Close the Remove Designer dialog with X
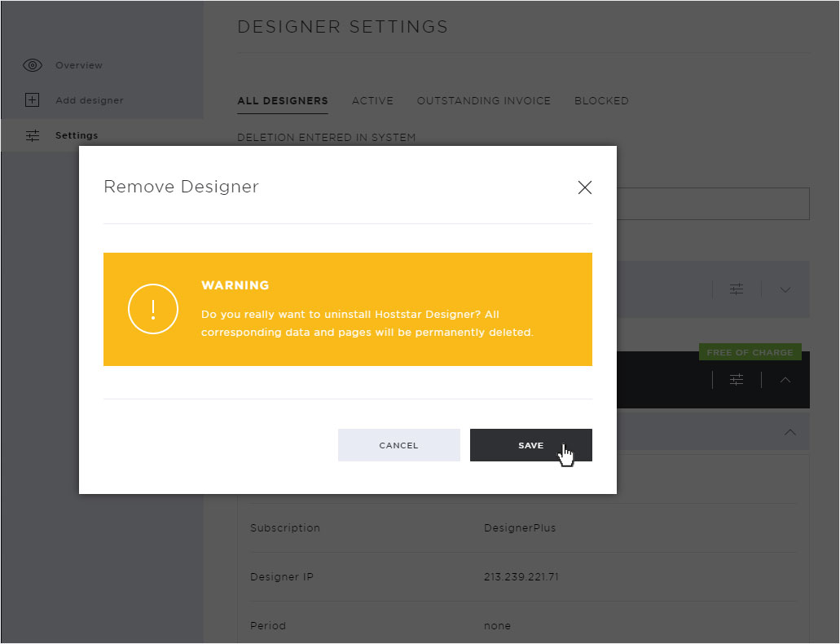 [585, 187]
